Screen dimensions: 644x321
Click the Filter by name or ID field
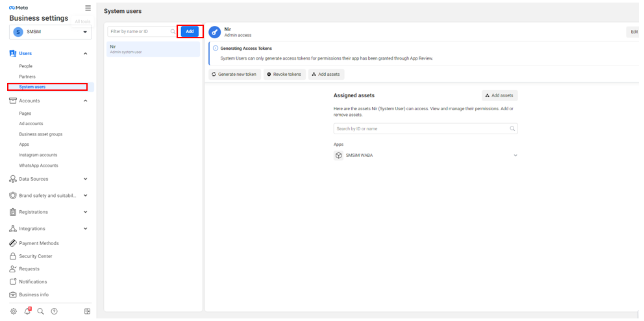[142, 31]
